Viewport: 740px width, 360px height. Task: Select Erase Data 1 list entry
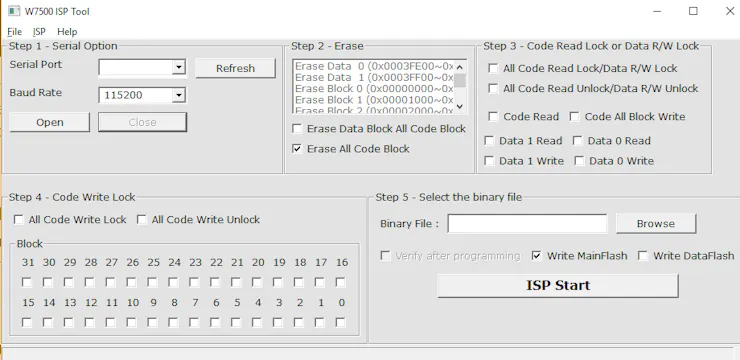tap(374, 77)
